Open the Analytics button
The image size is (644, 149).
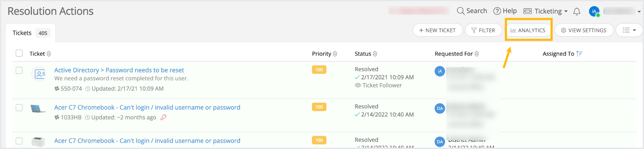[528, 30]
